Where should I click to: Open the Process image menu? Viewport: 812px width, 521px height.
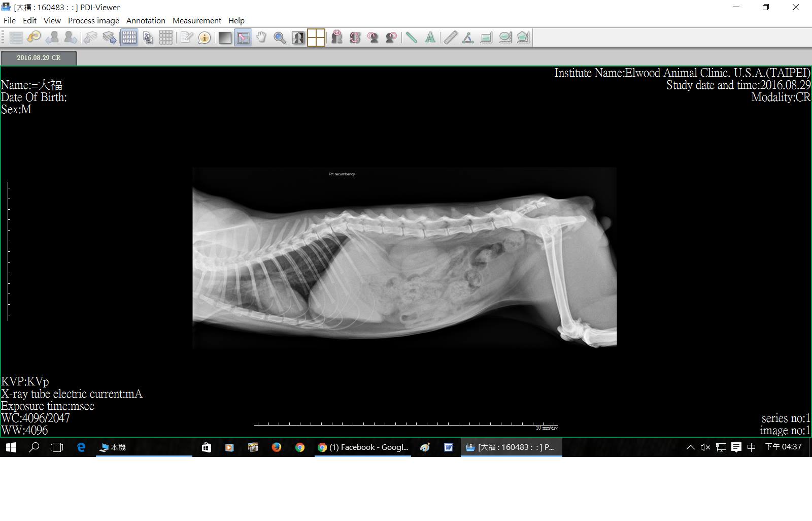click(93, 20)
